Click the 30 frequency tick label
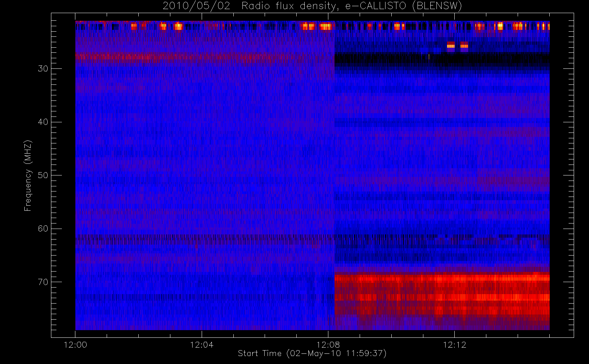This screenshot has height=364, width=589. (x=43, y=69)
